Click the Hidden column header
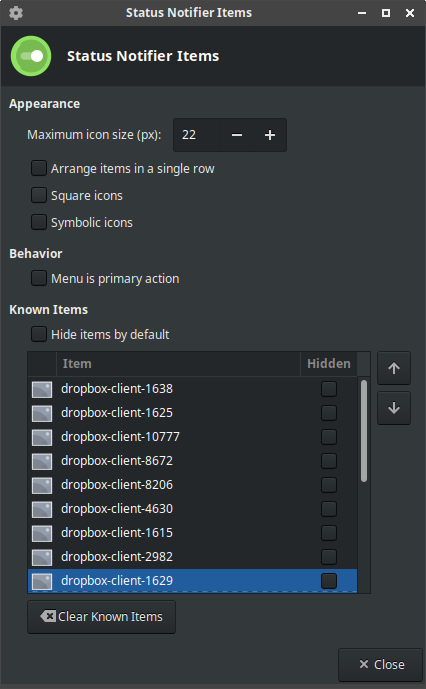 click(329, 364)
